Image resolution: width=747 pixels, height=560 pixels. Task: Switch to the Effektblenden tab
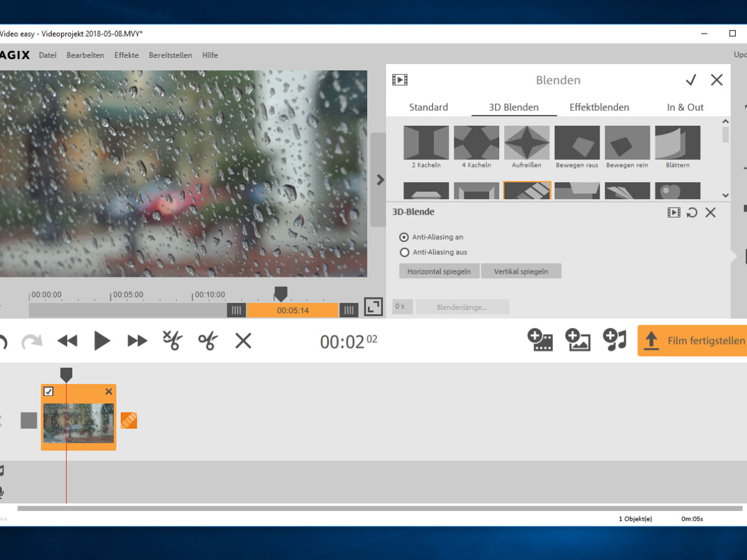click(x=599, y=107)
